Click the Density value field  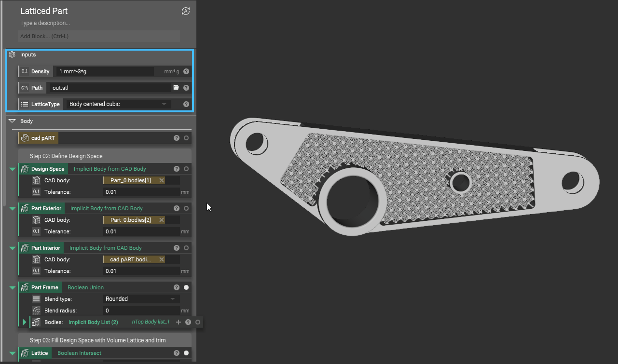[105, 71]
